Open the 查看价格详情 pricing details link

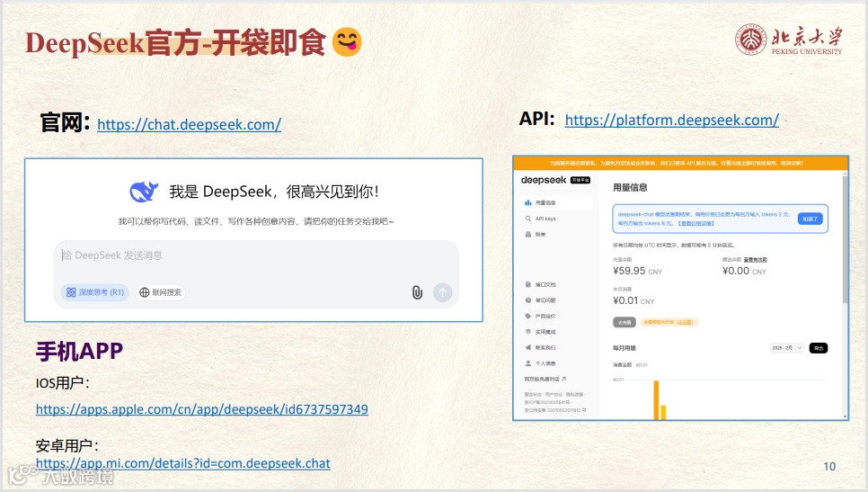695,224
